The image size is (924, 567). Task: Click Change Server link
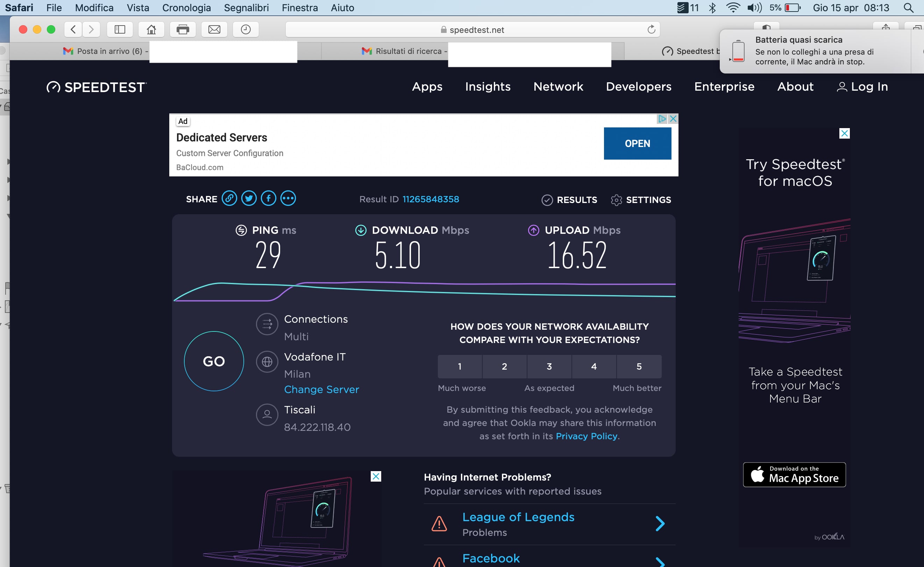pyautogui.click(x=321, y=390)
